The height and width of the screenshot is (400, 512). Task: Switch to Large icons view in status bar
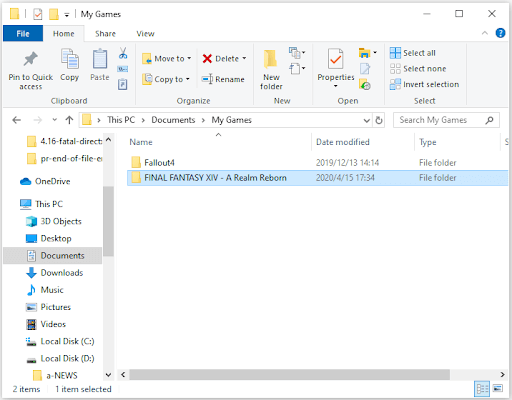498,389
